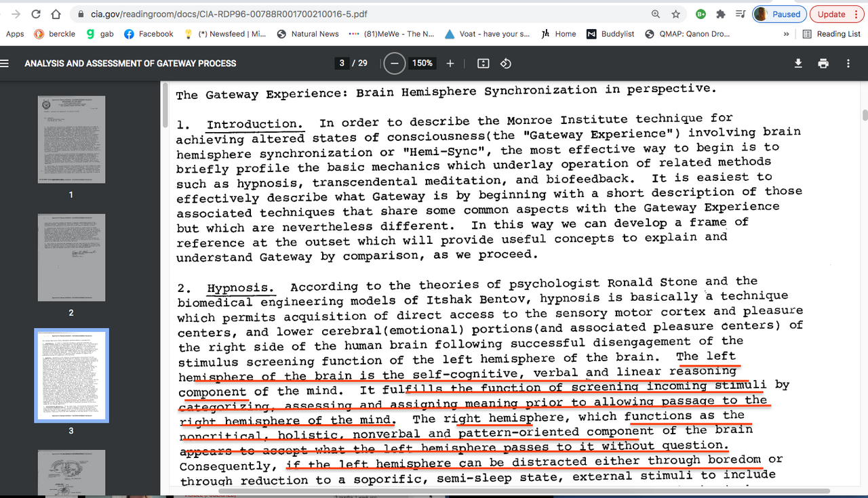The image size is (868, 498).
Task: Download the PDF file
Action: (798, 63)
